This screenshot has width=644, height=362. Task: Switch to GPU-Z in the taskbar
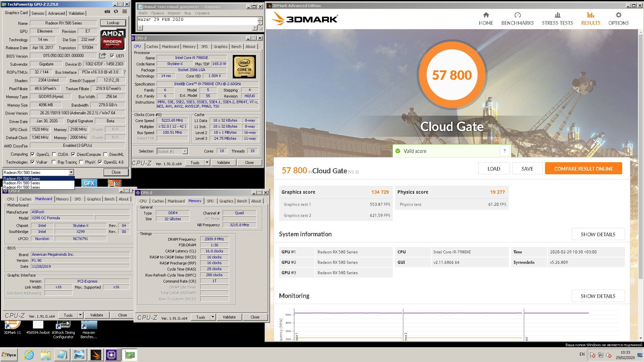129,355
